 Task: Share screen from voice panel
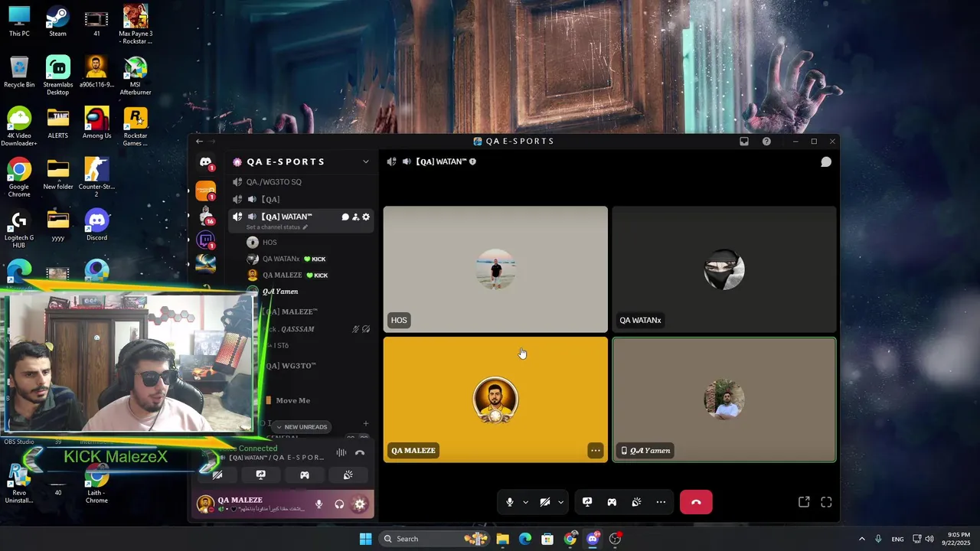click(x=260, y=475)
